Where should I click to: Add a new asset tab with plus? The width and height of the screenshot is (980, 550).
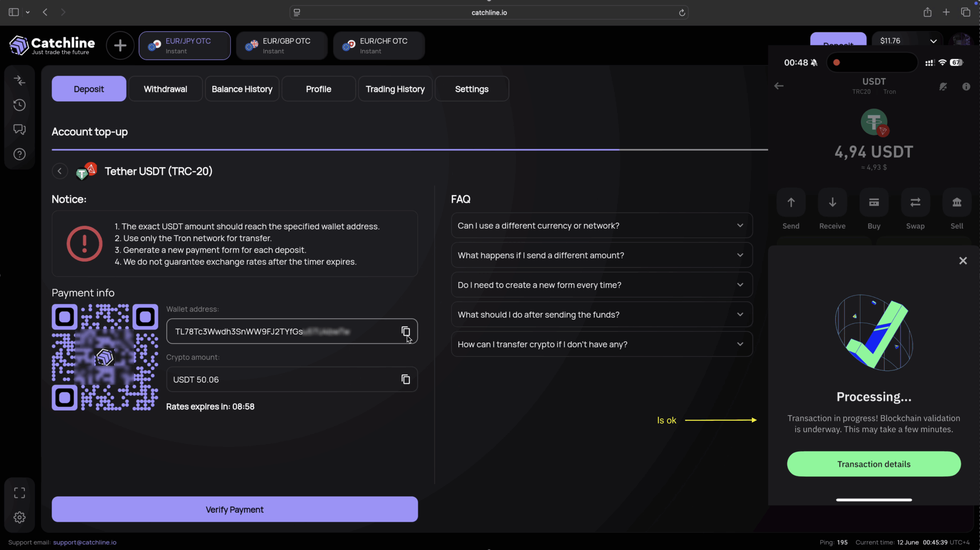tap(120, 46)
